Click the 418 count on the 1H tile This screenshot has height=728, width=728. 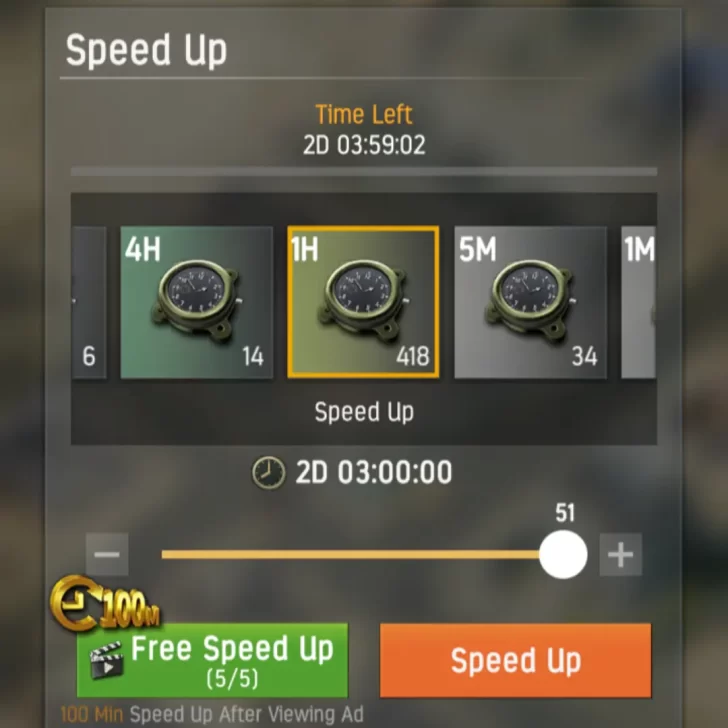[x=413, y=357]
